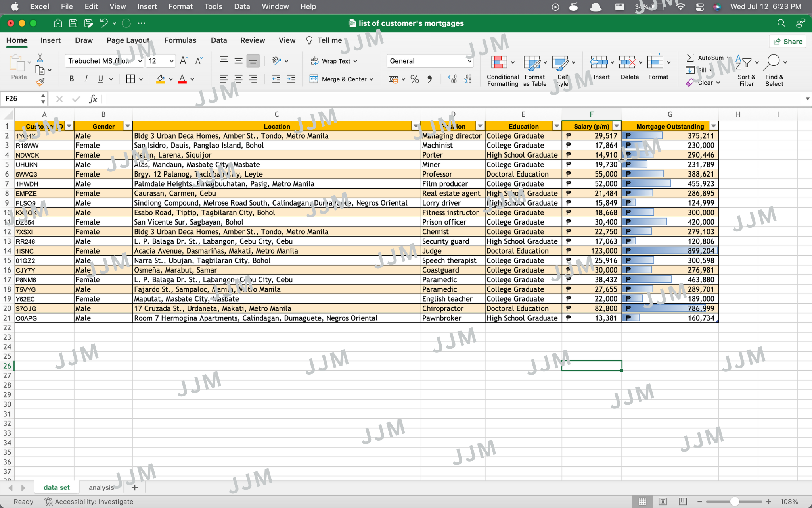Click Accessibility: Investigate in status bar
The image size is (812, 508).
click(x=89, y=502)
